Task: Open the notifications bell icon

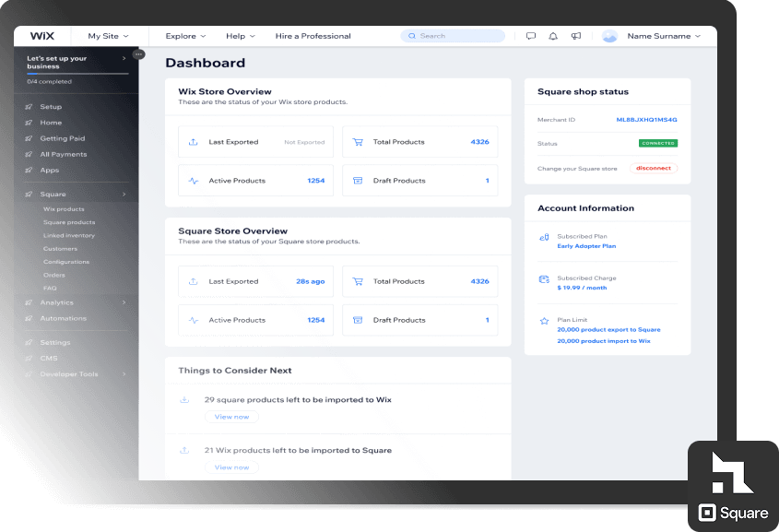Action: pos(553,35)
